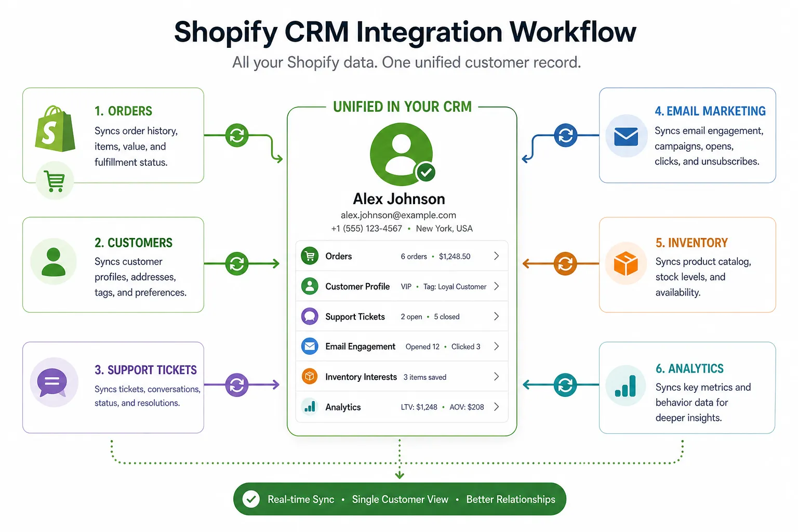Screen dimensions: 798x532
Task: Click the green sync icon beside Orders card
Action: [x=237, y=135]
